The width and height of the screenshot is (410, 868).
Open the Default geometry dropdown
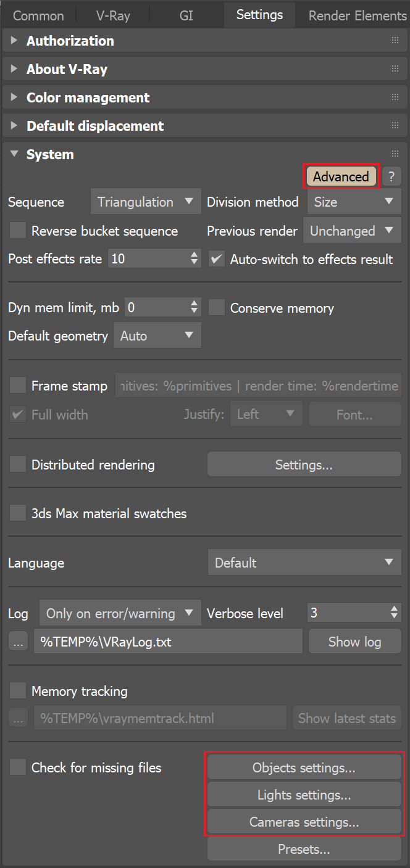pos(157,335)
